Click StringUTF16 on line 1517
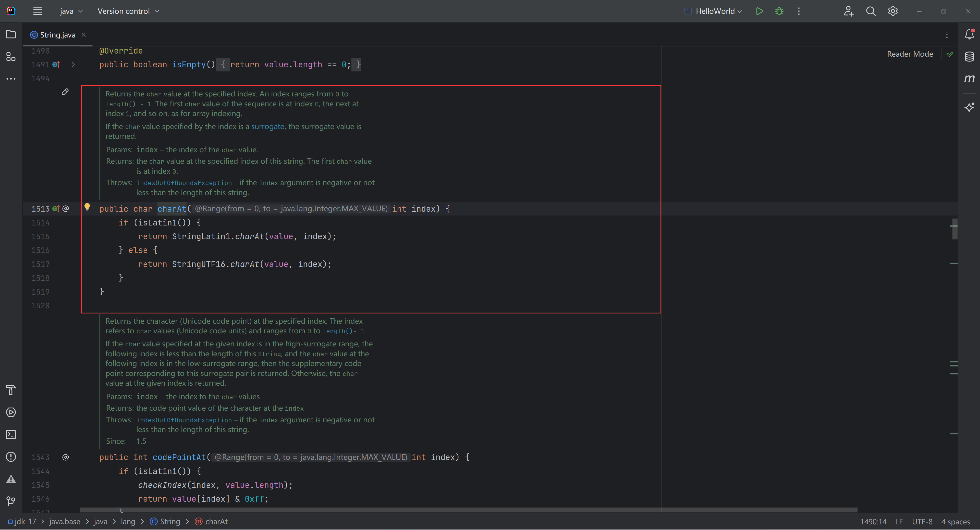The height and width of the screenshot is (530, 980). pyautogui.click(x=199, y=264)
